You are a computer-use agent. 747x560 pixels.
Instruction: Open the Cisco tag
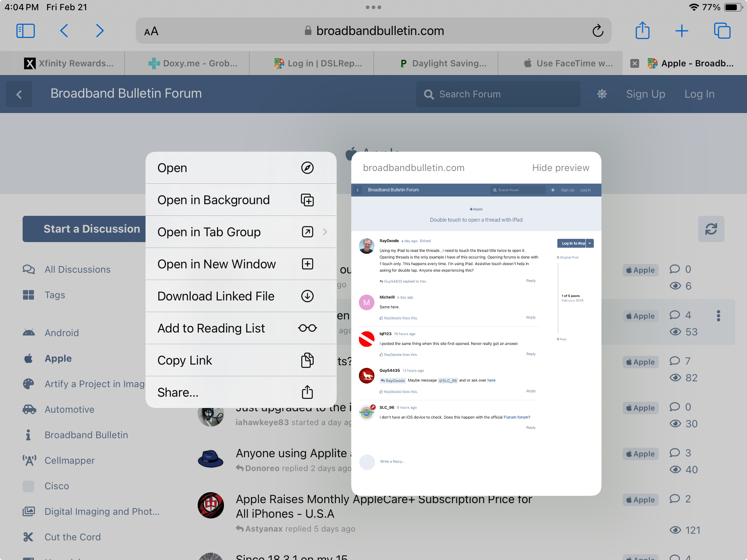[57, 486]
